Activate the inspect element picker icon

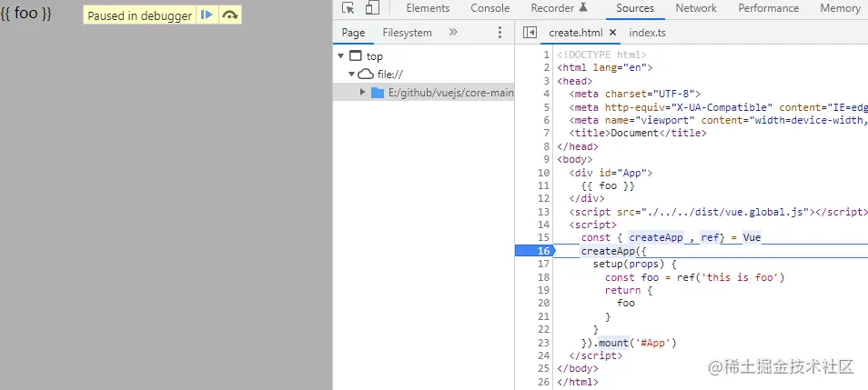(348, 8)
